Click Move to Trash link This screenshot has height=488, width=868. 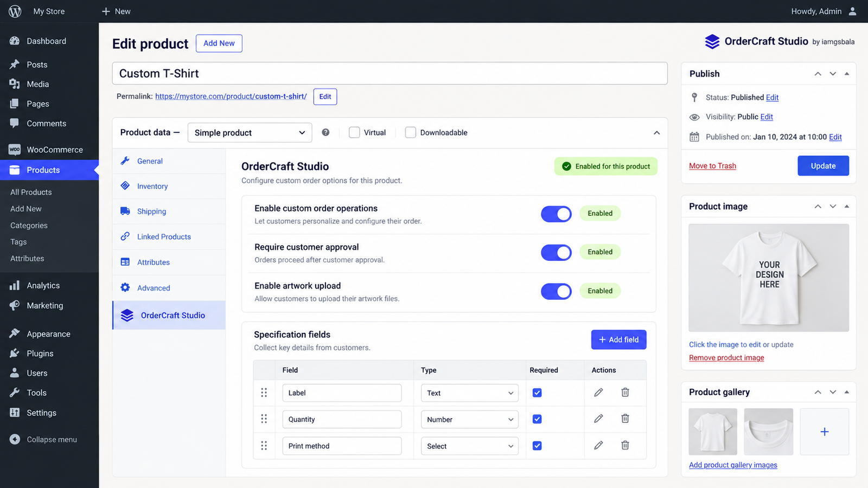pos(712,166)
